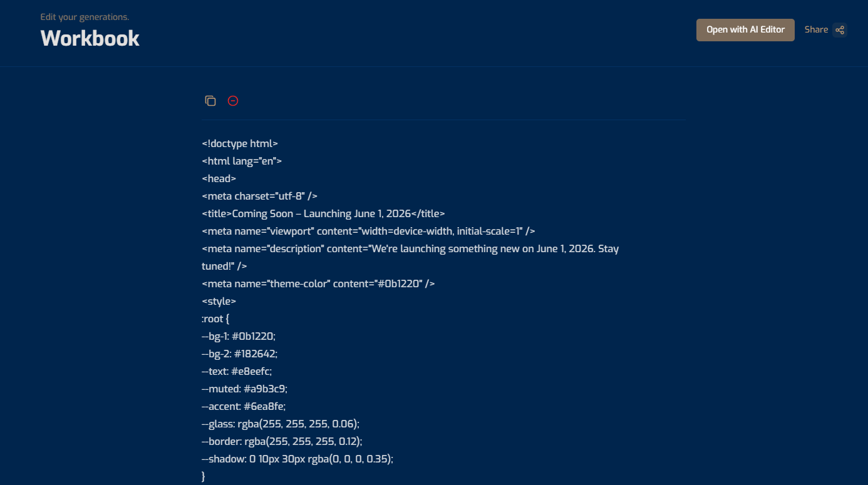This screenshot has width=868, height=485.
Task: Click the --bg-1 color variable line
Action: [239, 336]
